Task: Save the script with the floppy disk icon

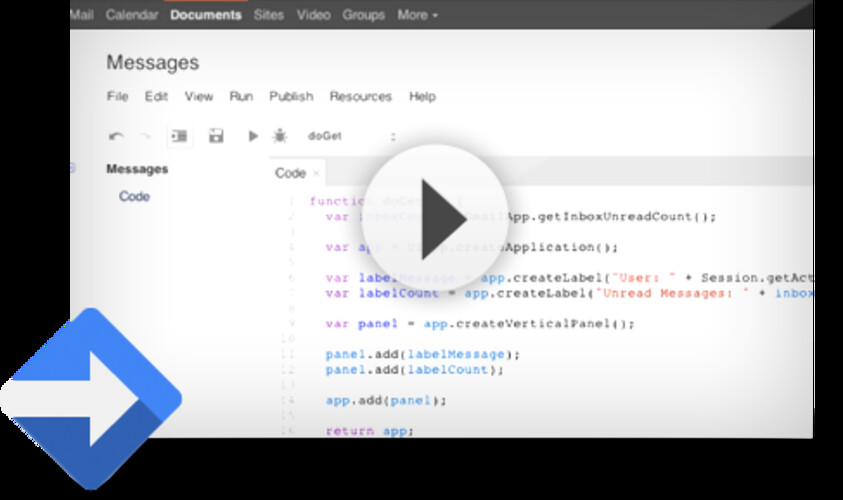Action: tap(215, 136)
